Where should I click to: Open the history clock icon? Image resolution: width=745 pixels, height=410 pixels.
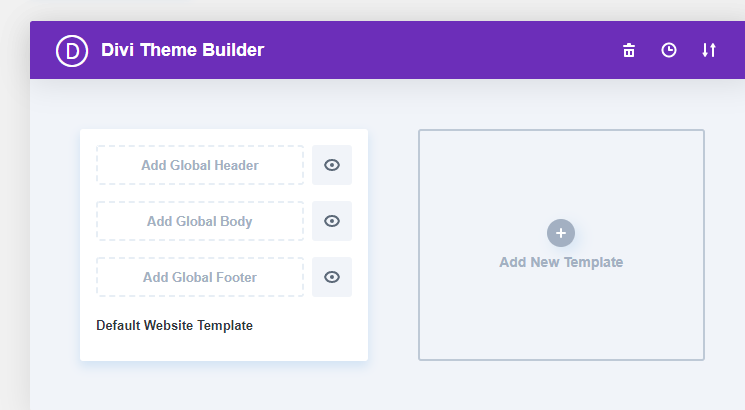(669, 50)
